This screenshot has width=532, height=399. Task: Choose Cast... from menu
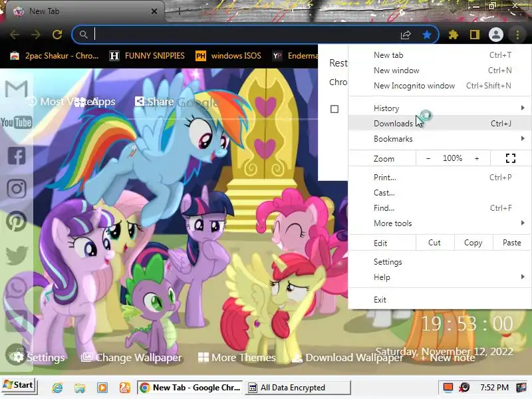click(440, 192)
